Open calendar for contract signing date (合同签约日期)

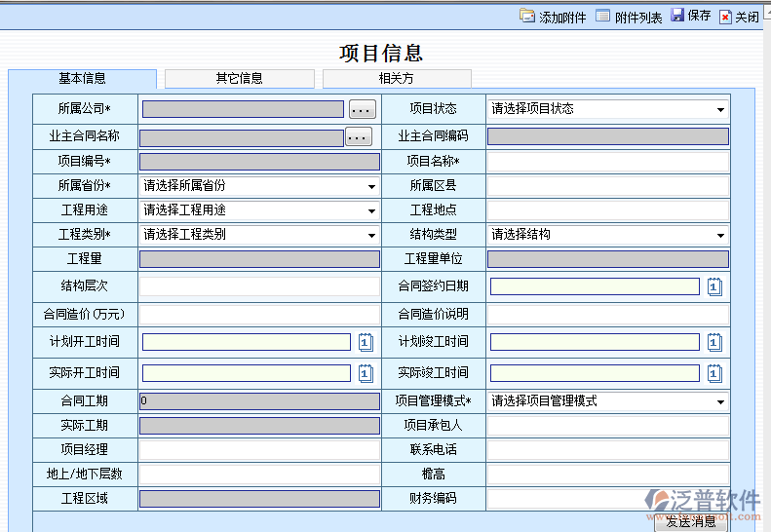714,286
